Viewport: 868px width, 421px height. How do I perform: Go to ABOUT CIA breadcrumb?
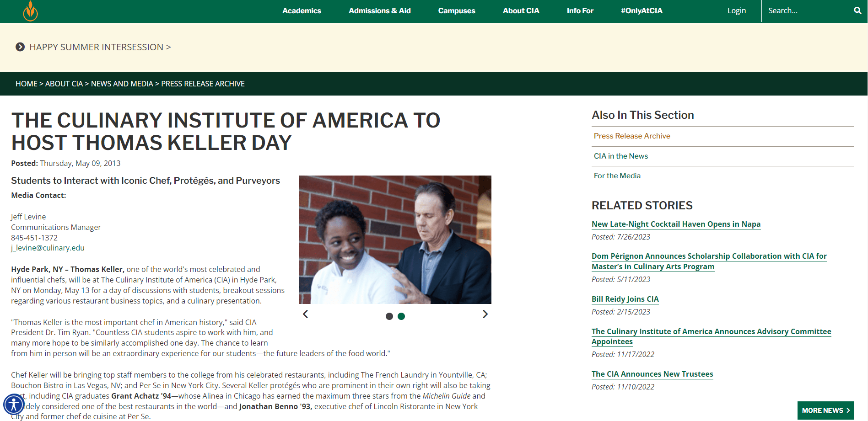coord(64,84)
